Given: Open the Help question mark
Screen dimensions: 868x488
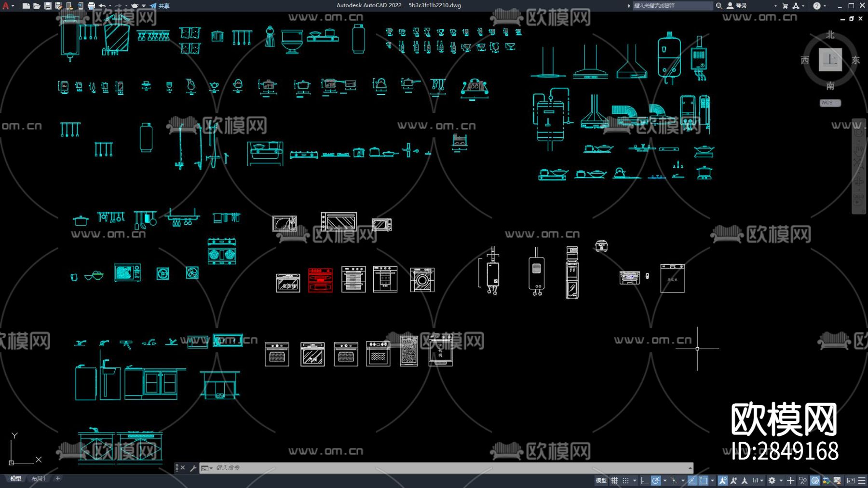Looking at the screenshot, I should click(816, 6).
